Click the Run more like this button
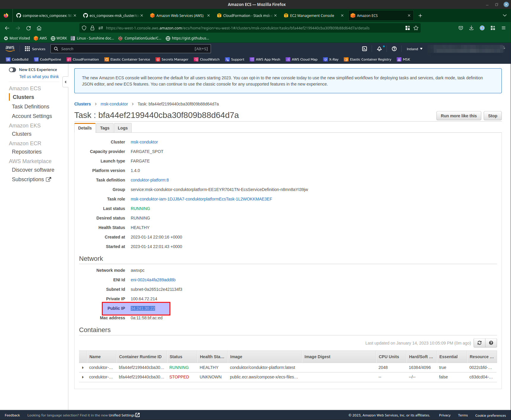This screenshot has width=511, height=420. (x=459, y=116)
